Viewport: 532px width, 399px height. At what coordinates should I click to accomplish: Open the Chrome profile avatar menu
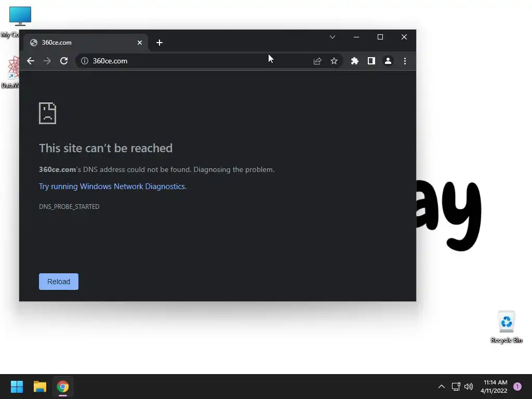point(388,61)
